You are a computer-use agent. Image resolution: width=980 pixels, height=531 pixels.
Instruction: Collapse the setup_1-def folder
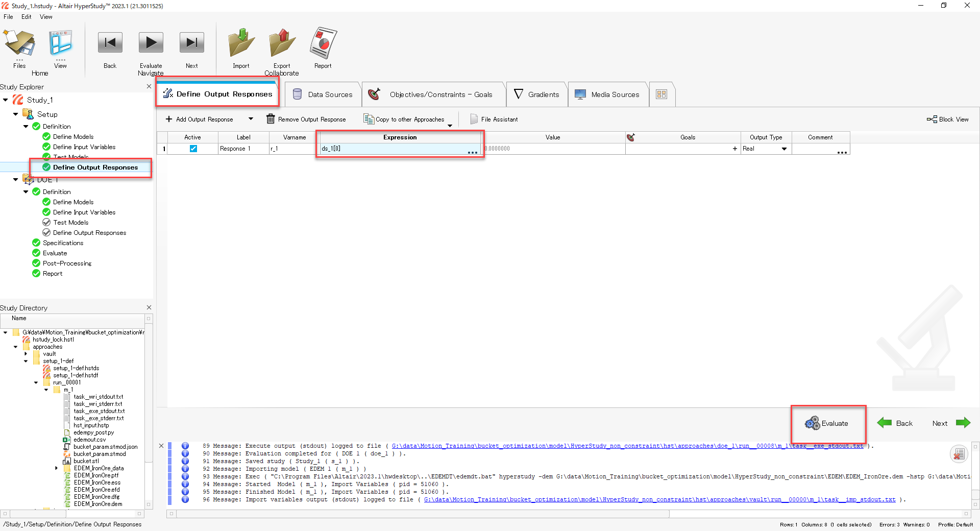(26, 361)
